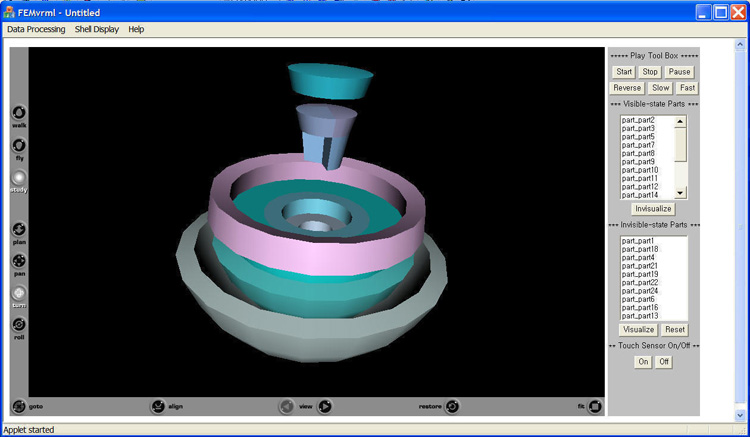This screenshot has width=750, height=437.
Task: Choose the study navigation mode icon
Action: click(x=19, y=178)
